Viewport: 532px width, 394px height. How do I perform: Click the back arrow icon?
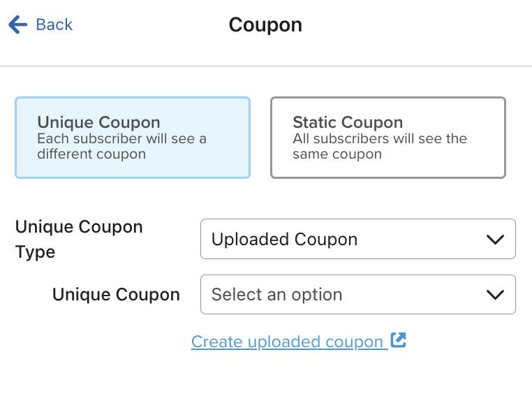coord(17,25)
